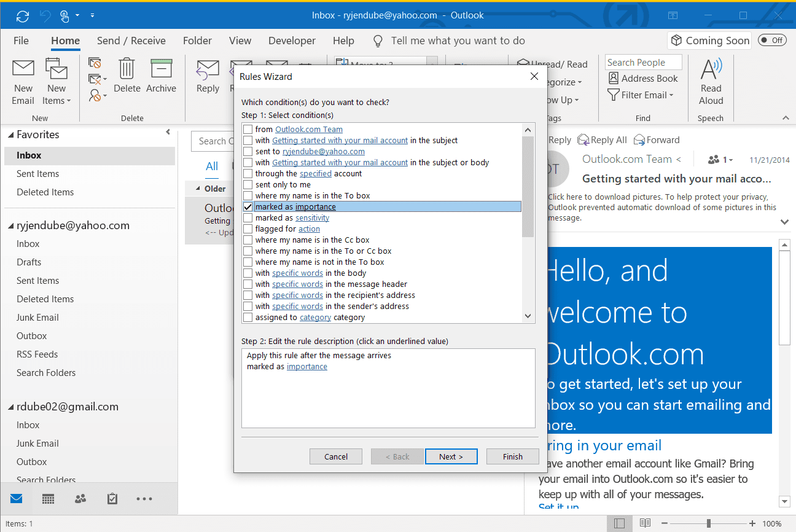Viewport: 796px width, 532px height.
Task: Click the 'importance' link in Step 2
Action: 307,367
